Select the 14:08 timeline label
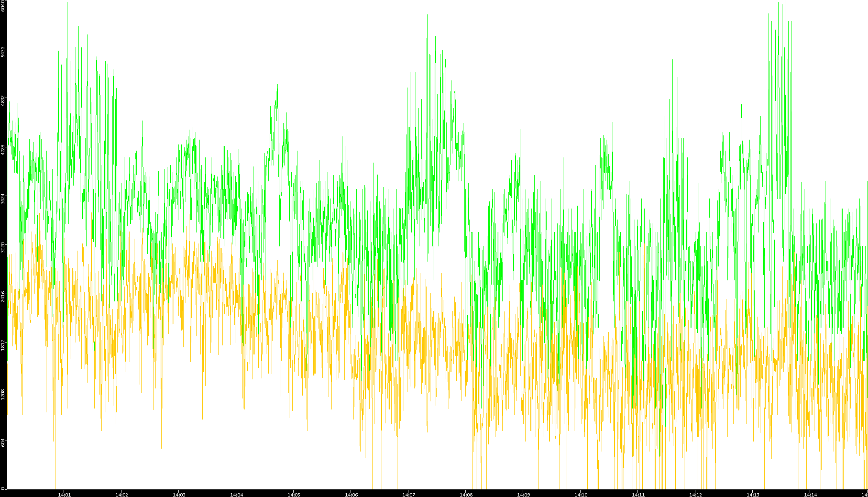868x497 pixels. click(466, 494)
